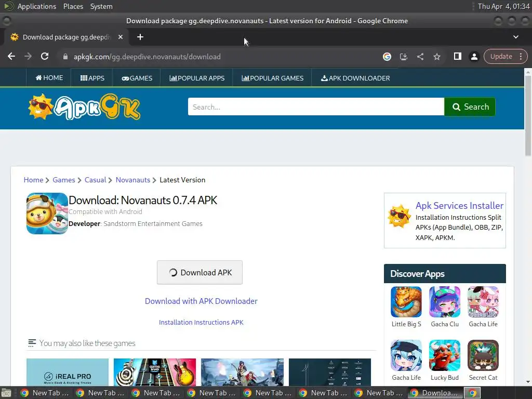This screenshot has height=399, width=532.
Task: Click the Chrome three-dot menu
Action: coord(521,56)
